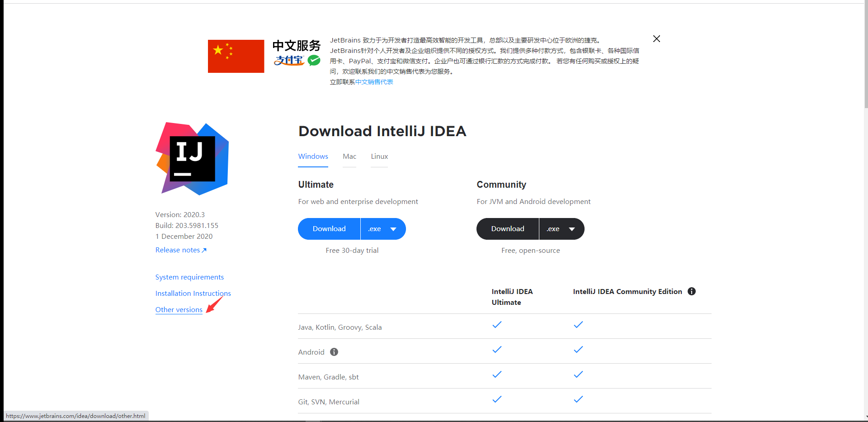Screen dimensions: 868x422
Task: Click the 'Community' edition heading
Action: [x=501, y=185]
